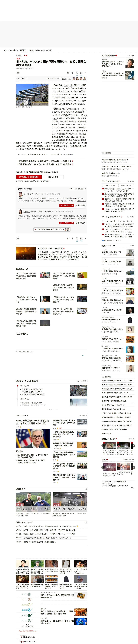The height and width of the screenshot is (644, 138).
Task: Share on X icon above the article body
Action: (77, 73)
